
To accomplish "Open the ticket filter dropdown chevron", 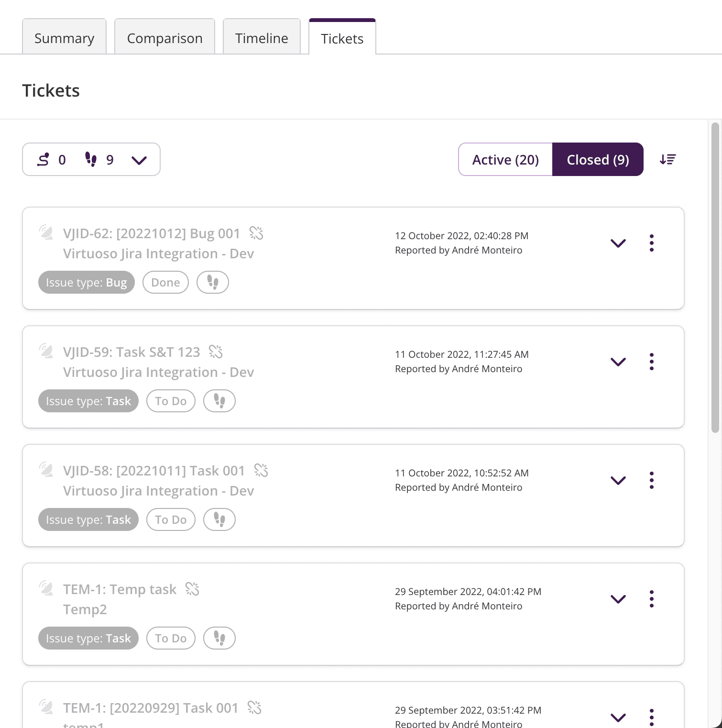I will (139, 160).
